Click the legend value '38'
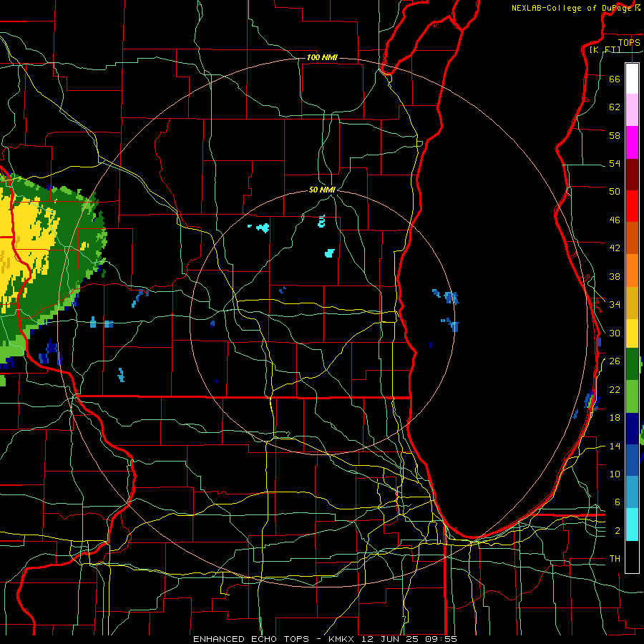 [x=615, y=276]
